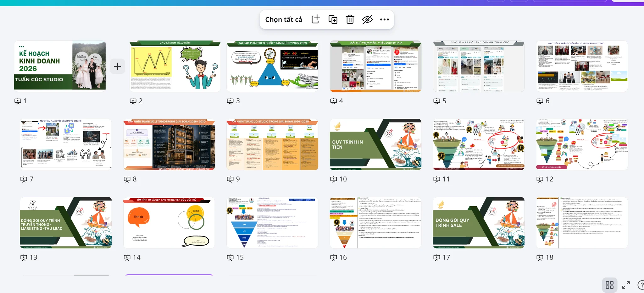644x293 pixels.
Task: Click the notes icon under slide 8
Action: [127, 179]
